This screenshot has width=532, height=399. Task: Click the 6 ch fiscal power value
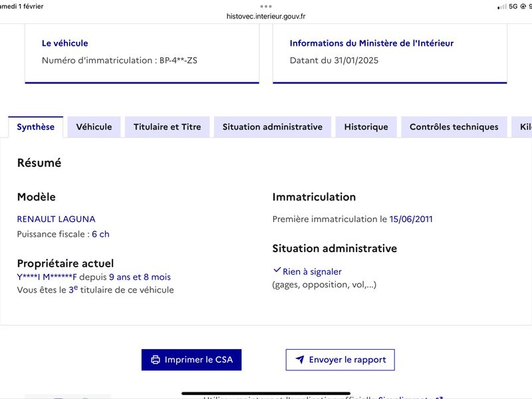point(101,234)
